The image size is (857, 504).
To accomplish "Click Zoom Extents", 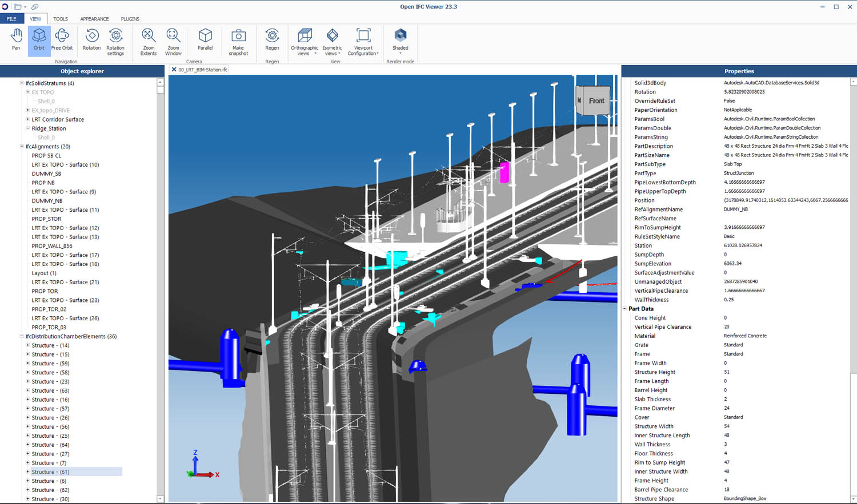I will click(x=149, y=42).
